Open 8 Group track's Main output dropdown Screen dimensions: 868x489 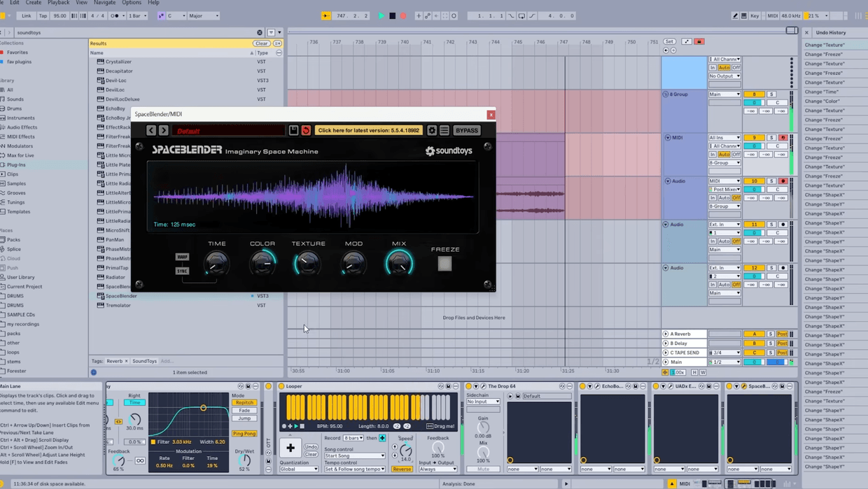tap(724, 94)
